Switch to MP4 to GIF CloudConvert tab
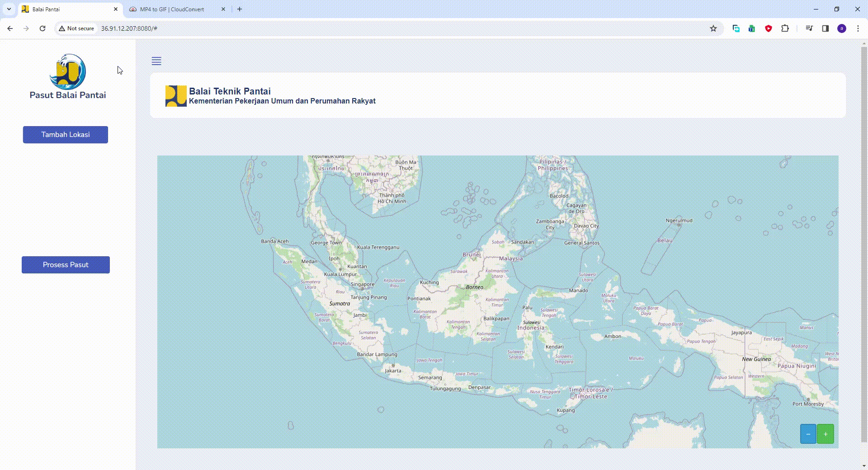Image resolution: width=868 pixels, height=470 pixels. click(172, 9)
